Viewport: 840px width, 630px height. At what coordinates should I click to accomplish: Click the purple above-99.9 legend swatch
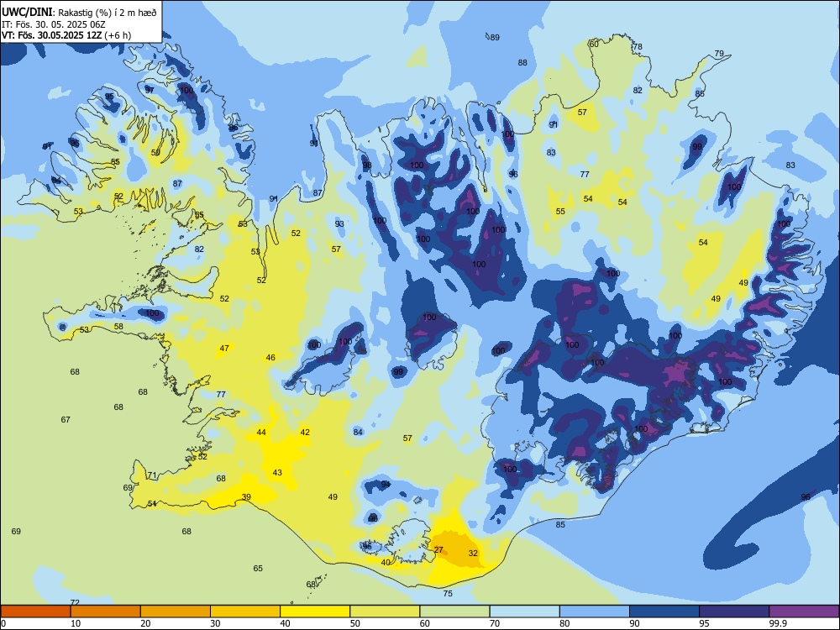coord(804,612)
